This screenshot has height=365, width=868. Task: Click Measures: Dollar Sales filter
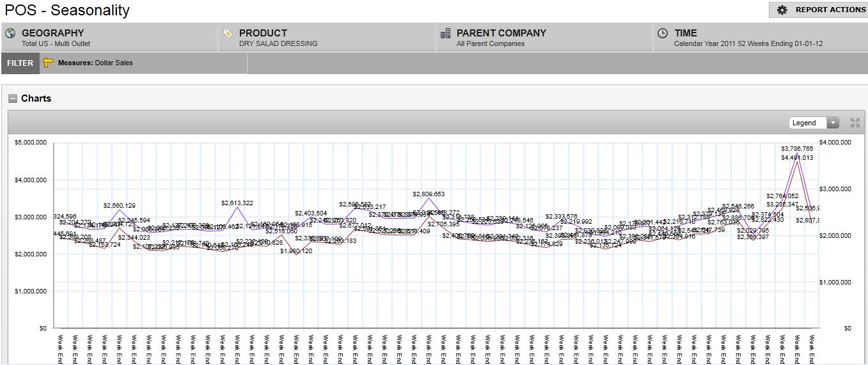point(95,63)
